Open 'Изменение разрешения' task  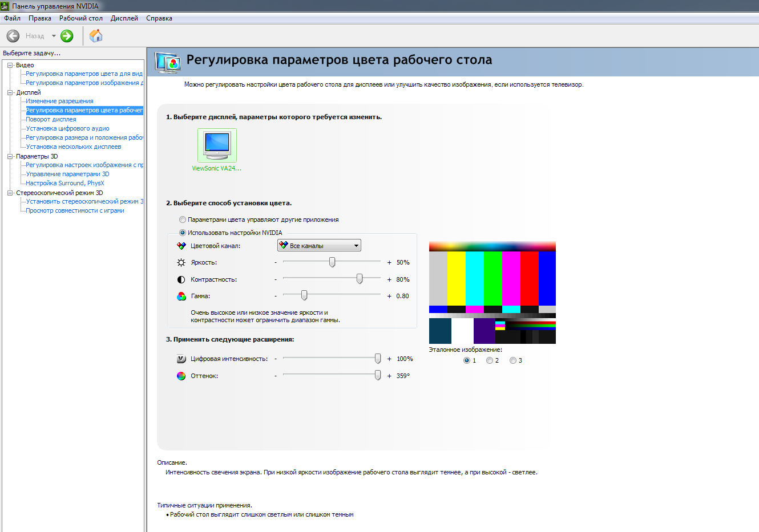tap(59, 101)
